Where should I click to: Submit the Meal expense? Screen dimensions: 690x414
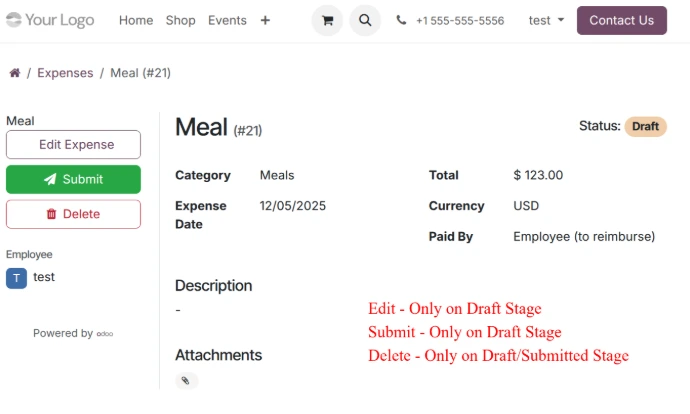(x=73, y=179)
